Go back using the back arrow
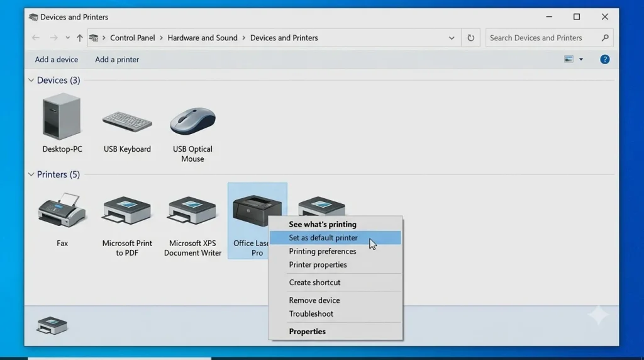Viewport: 644px width, 360px height. (36, 38)
